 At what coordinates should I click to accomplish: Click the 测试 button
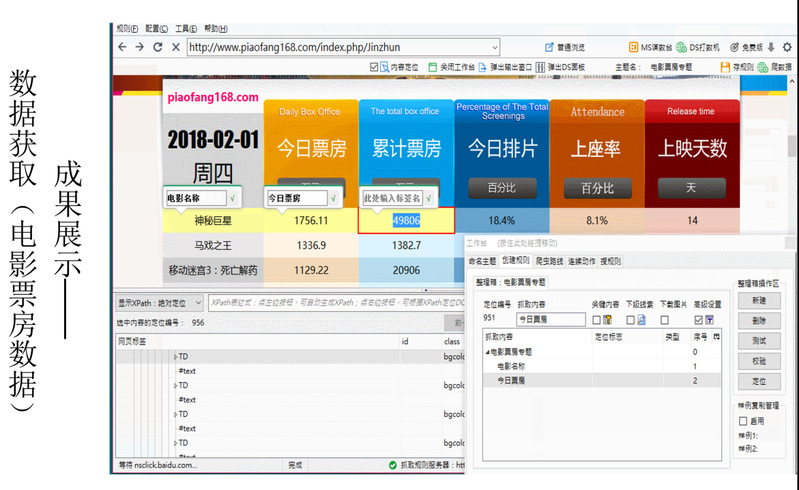758,340
